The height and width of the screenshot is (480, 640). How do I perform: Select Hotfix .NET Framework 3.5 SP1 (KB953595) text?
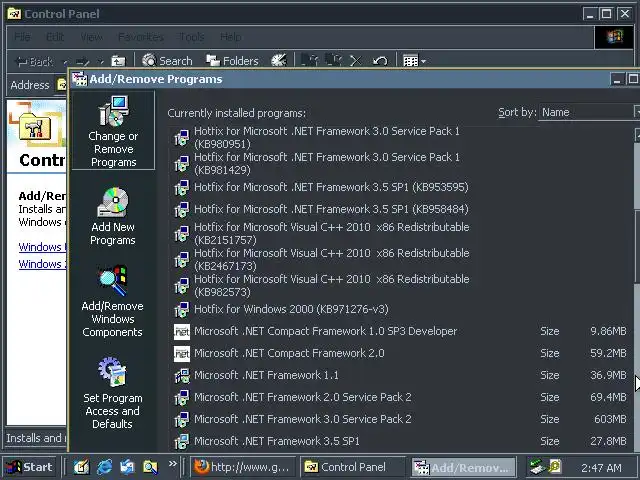tap(331, 187)
